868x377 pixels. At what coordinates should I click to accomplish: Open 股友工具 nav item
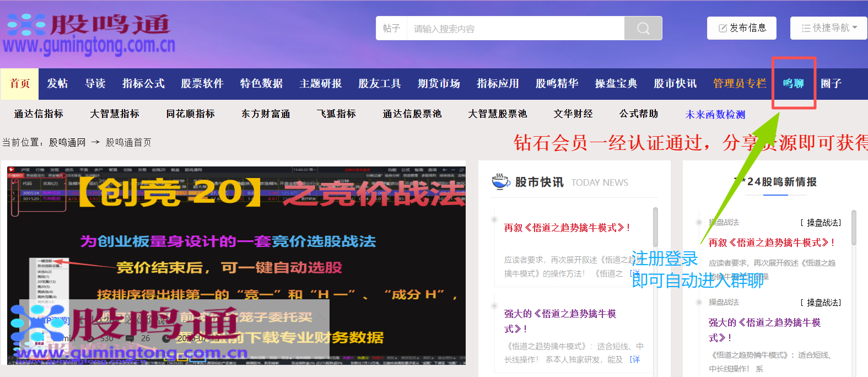(380, 84)
